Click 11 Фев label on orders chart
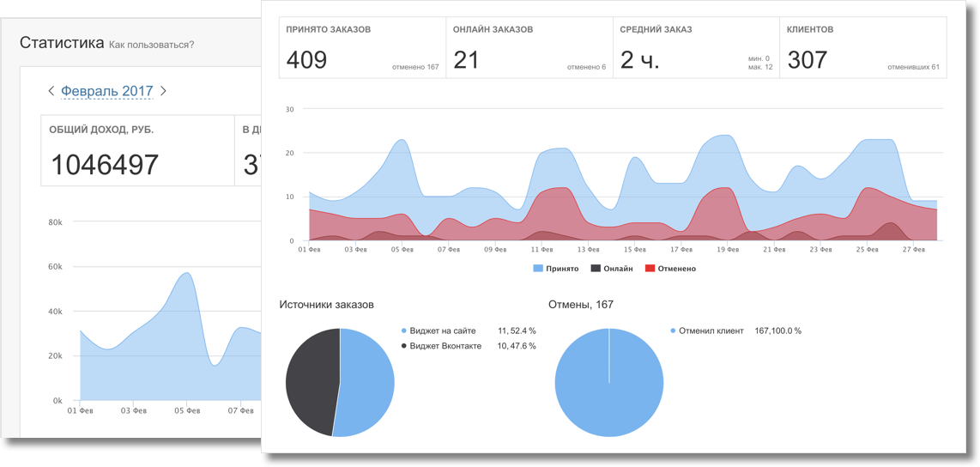The image size is (980, 467). (x=541, y=250)
